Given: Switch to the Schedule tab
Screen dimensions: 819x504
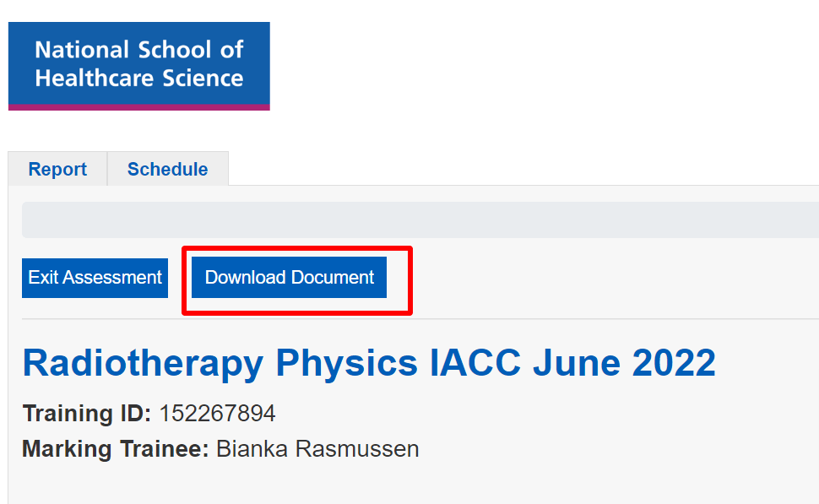Looking at the screenshot, I should pos(168,169).
